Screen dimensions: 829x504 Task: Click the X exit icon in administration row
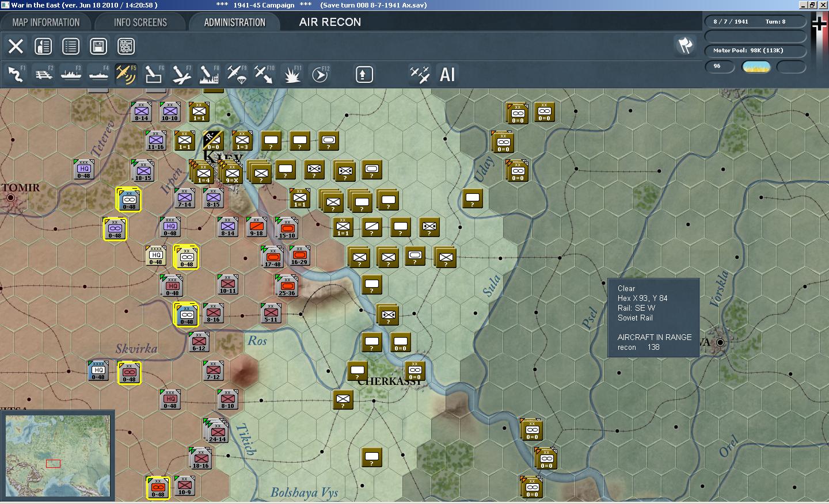point(16,46)
